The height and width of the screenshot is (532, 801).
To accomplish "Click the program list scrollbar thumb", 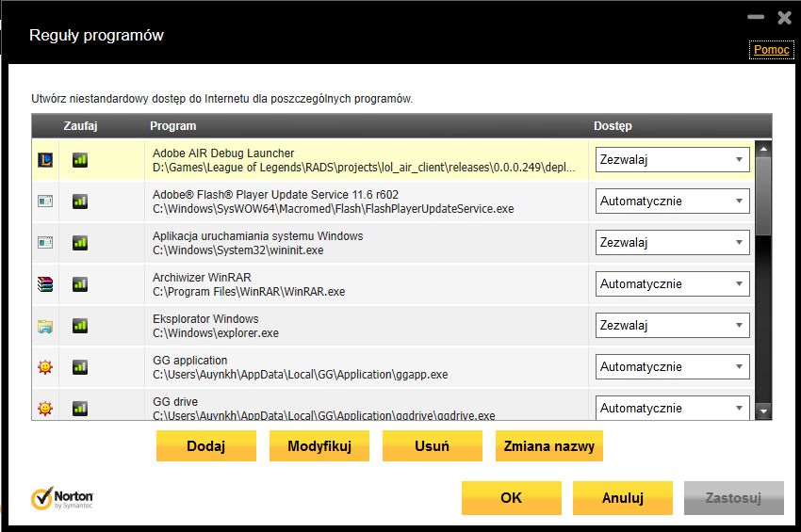I will tap(763, 196).
